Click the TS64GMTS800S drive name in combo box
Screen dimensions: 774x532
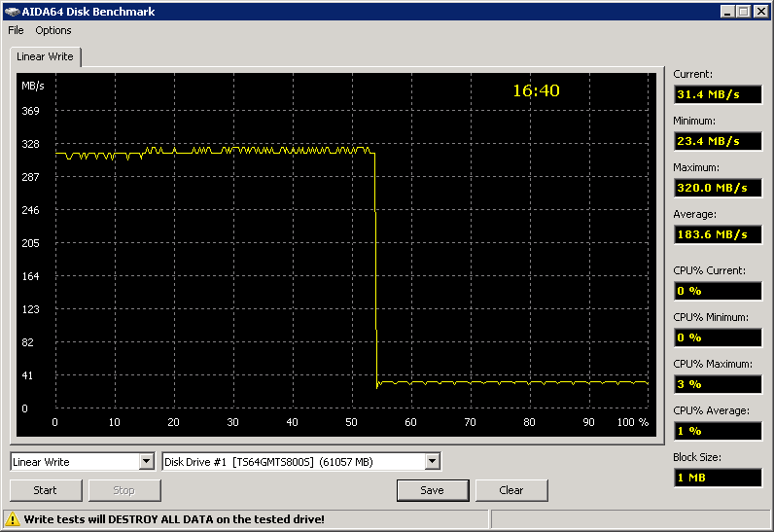(273, 462)
